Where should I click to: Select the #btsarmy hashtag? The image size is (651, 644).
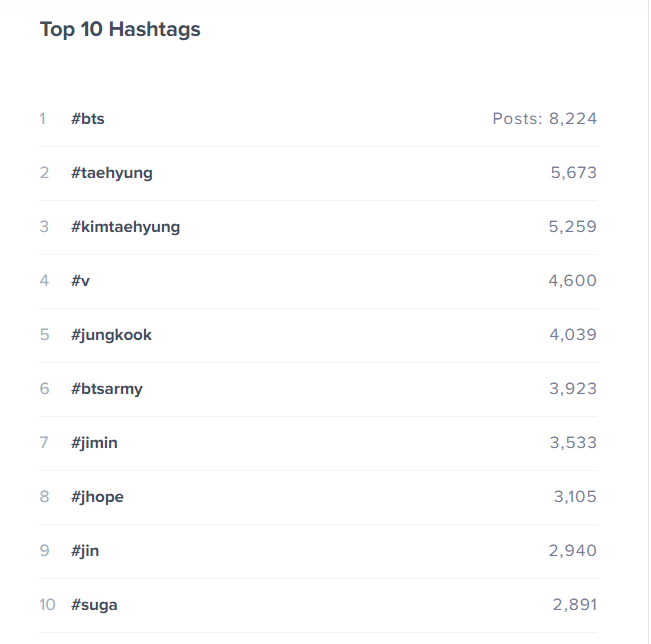coord(107,389)
